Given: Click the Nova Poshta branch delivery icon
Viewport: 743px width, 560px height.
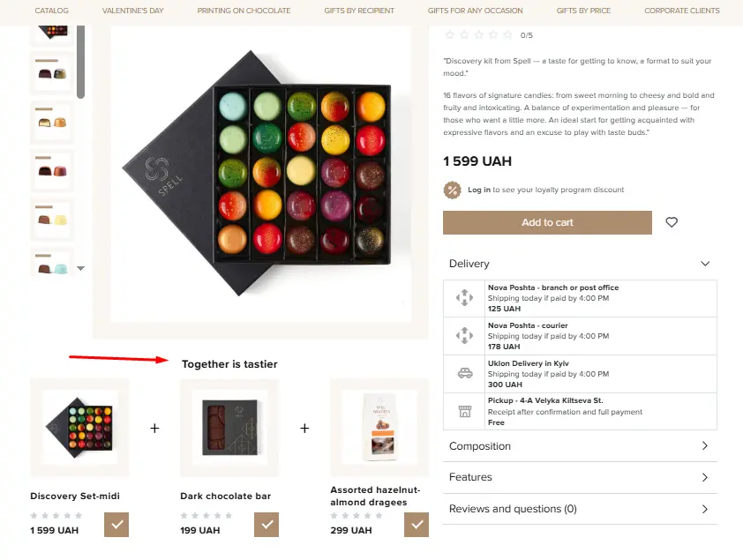Looking at the screenshot, I should pos(464,297).
